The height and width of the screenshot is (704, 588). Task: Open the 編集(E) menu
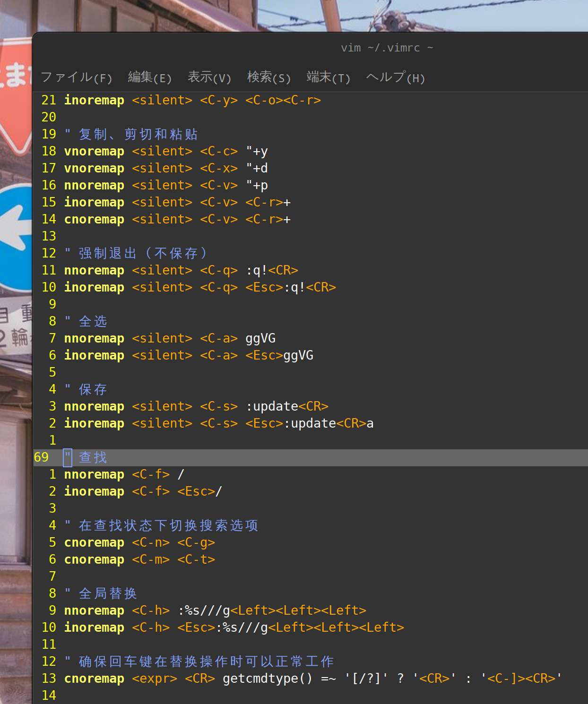(149, 77)
